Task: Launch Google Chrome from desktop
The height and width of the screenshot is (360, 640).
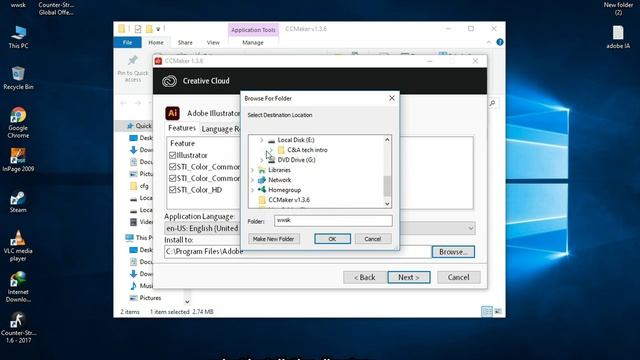Action: (x=18, y=122)
